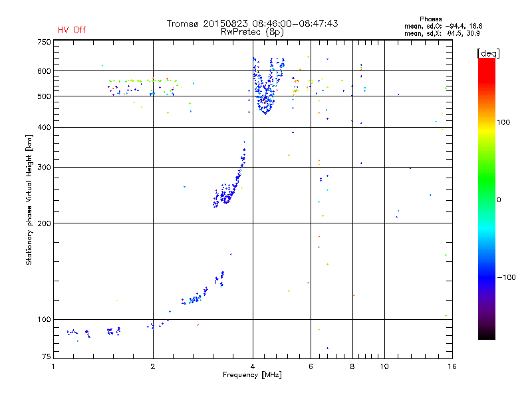Click the x-axis '2' tick label

point(153,366)
